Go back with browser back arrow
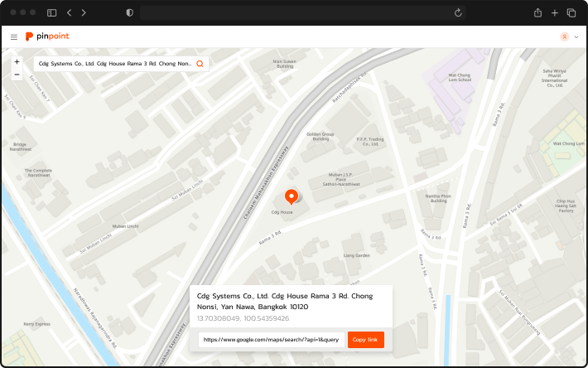Screen dimensions: 588x368 click(69, 12)
